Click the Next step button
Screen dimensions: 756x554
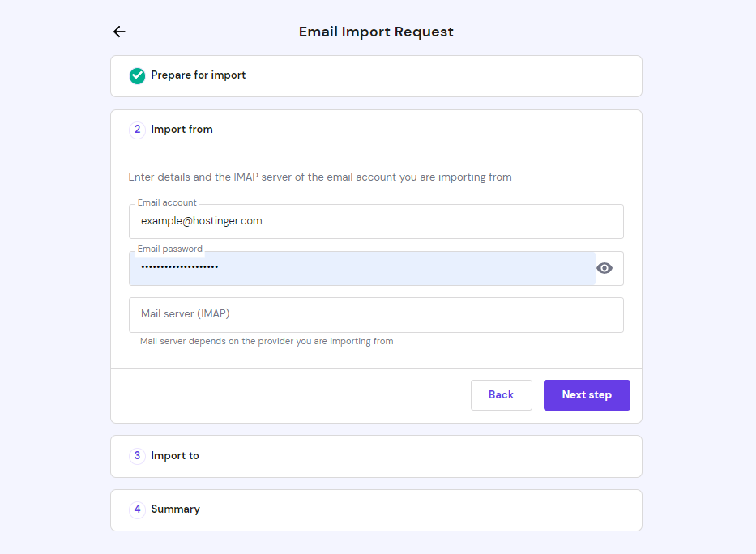[x=587, y=394]
